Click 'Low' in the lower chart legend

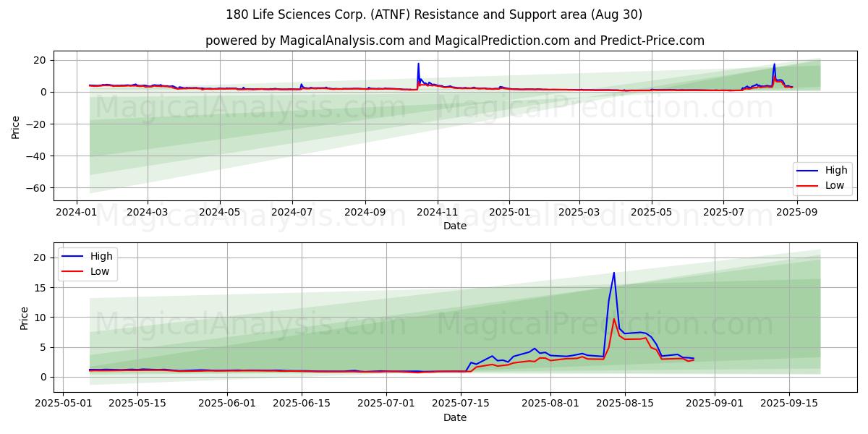click(100, 271)
